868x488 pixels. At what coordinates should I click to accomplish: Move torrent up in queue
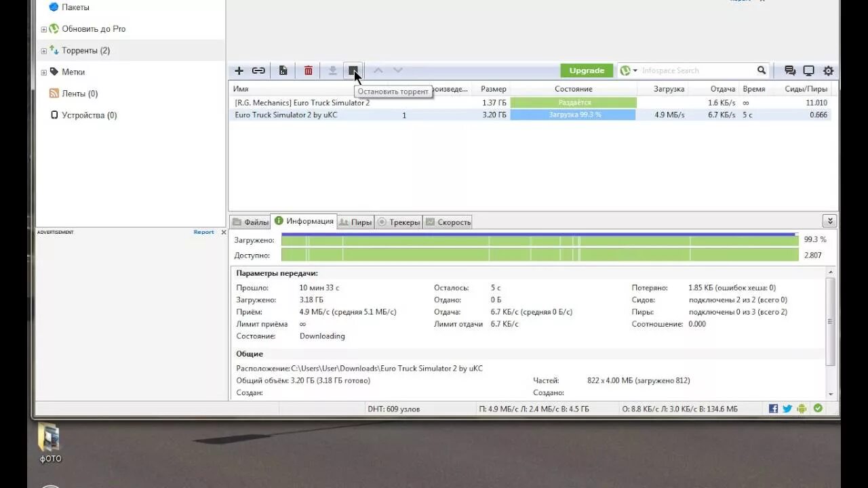click(x=378, y=70)
